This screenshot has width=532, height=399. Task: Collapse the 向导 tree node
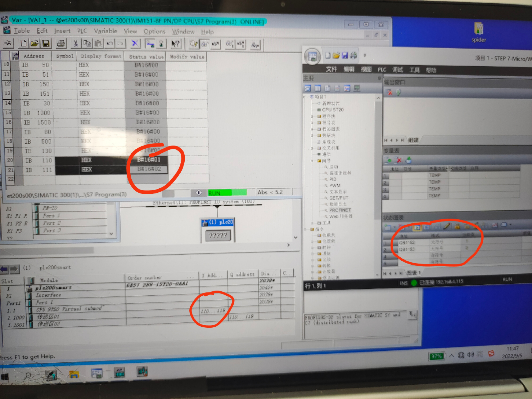coord(312,161)
